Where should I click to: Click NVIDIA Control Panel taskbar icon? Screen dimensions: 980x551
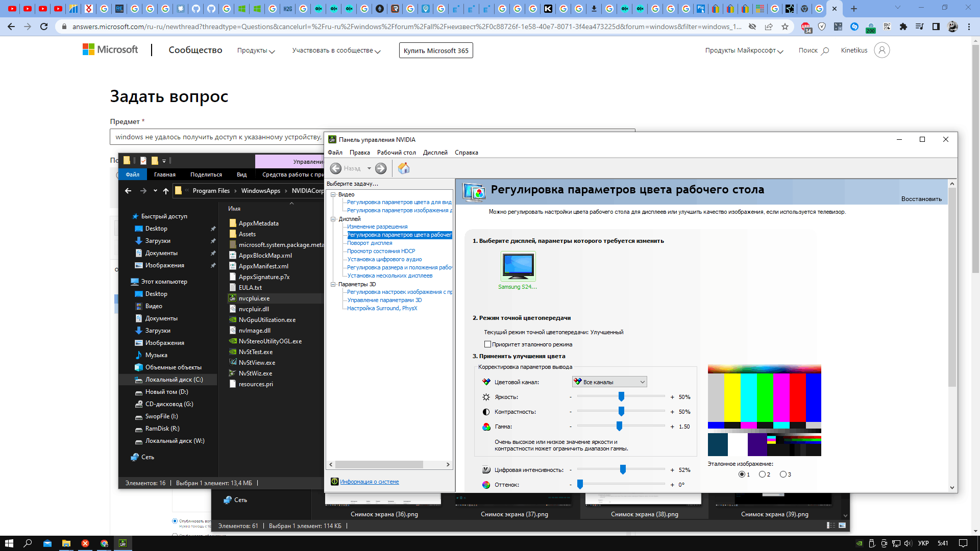pyautogui.click(x=123, y=543)
